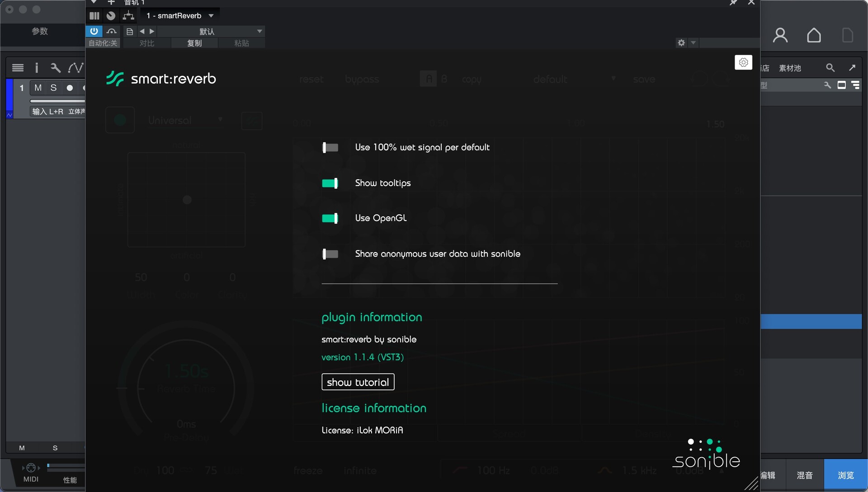This screenshot has width=868, height=492.
Task: Enable 100% wet signal per default
Action: coord(330,148)
